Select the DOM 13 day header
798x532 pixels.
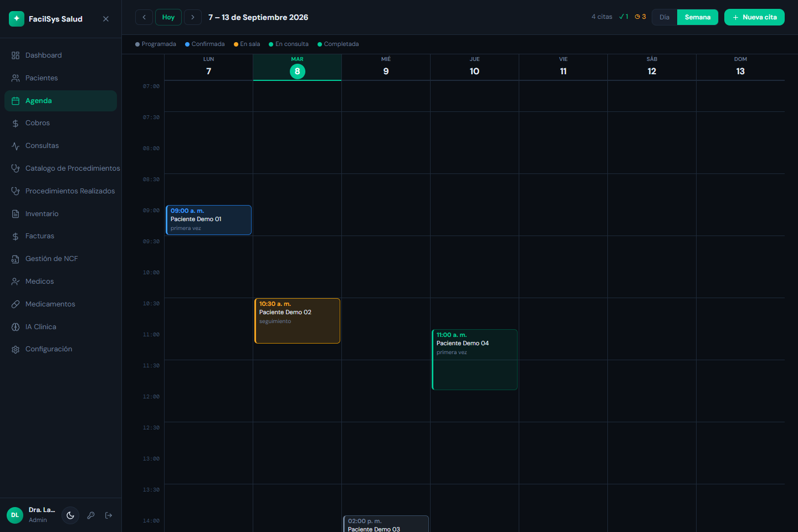pyautogui.click(x=740, y=67)
